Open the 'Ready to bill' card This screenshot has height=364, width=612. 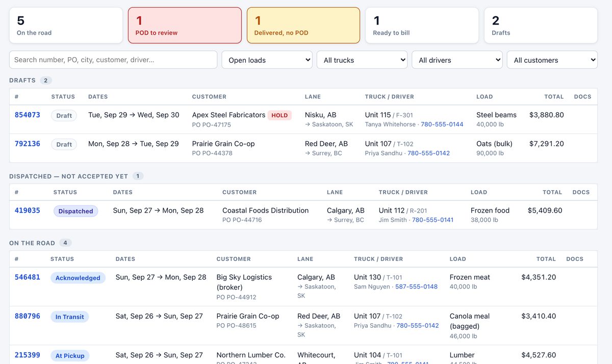(x=422, y=25)
